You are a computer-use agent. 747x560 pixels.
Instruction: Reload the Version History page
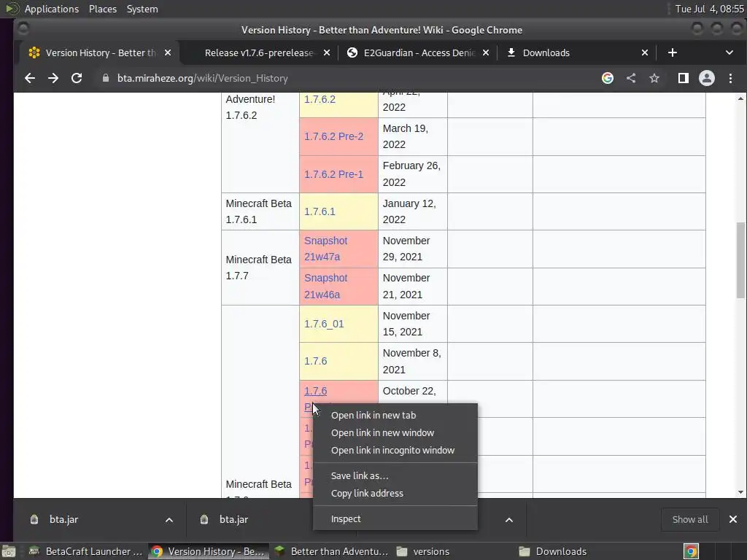pos(76,78)
